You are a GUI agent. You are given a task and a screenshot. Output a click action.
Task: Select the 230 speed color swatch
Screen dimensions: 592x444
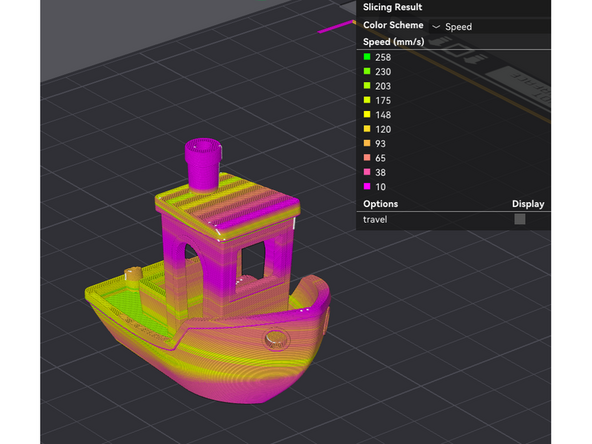point(367,71)
